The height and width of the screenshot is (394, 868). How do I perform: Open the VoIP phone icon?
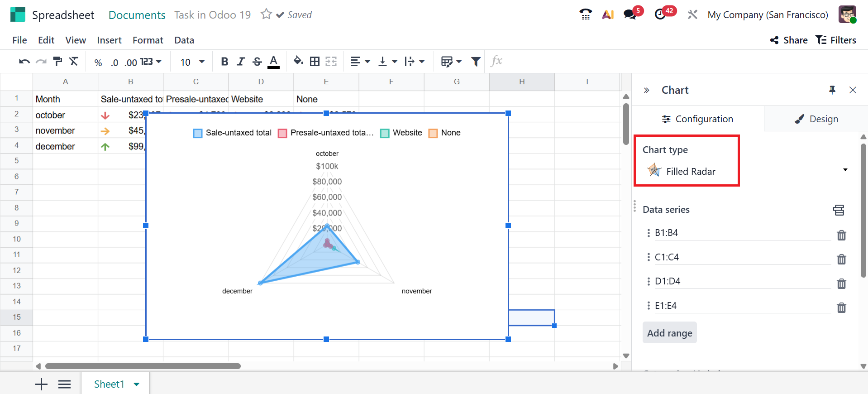[x=586, y=14]
